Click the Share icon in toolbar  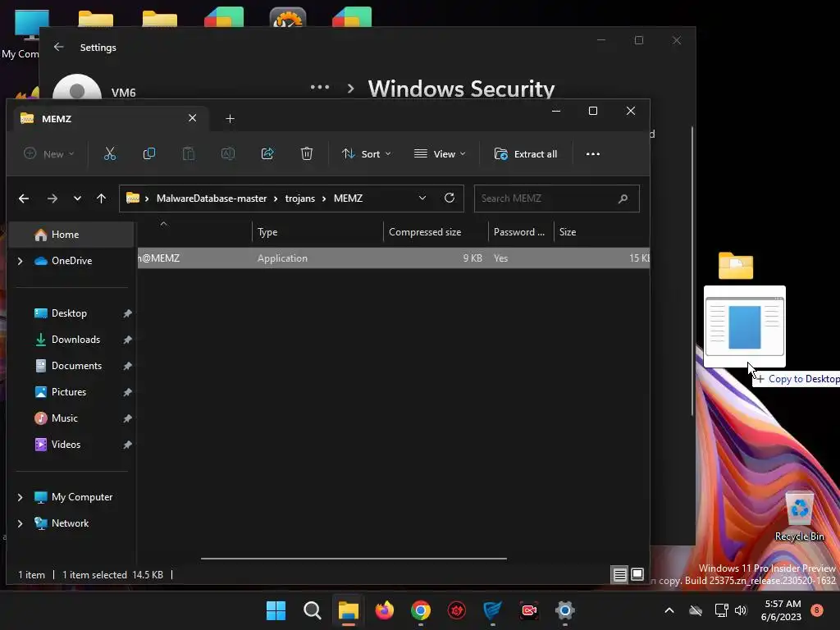pyautogui.click(x=267, y=153)
